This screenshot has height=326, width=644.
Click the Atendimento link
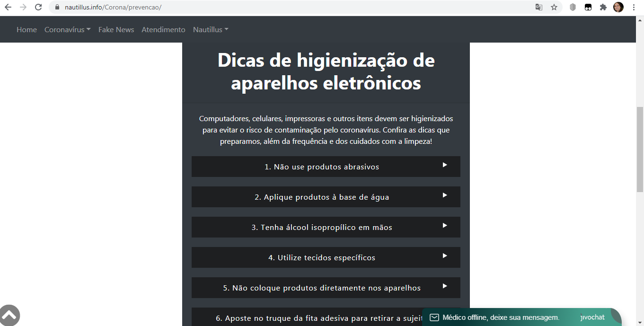[163, 29]
